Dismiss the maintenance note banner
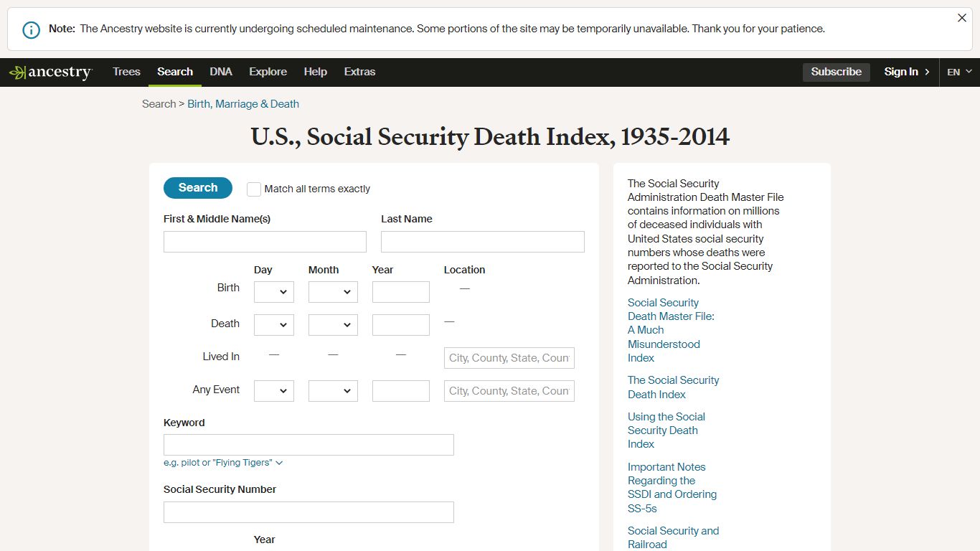The image size is (980, 551). 962,18
